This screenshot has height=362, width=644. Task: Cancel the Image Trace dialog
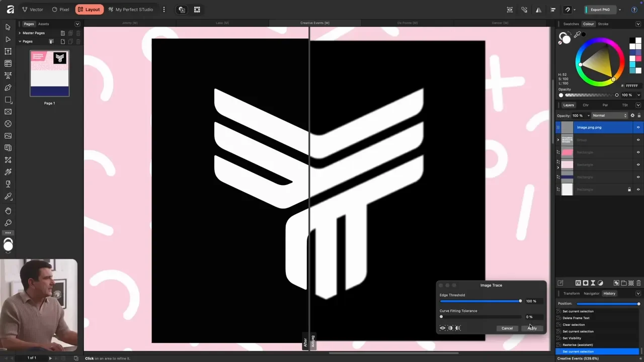507,328
